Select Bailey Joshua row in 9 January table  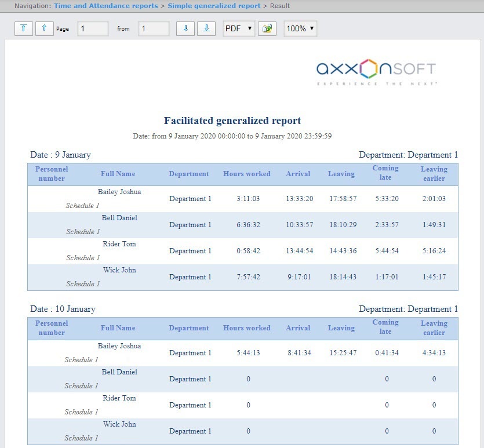point(119,192)
